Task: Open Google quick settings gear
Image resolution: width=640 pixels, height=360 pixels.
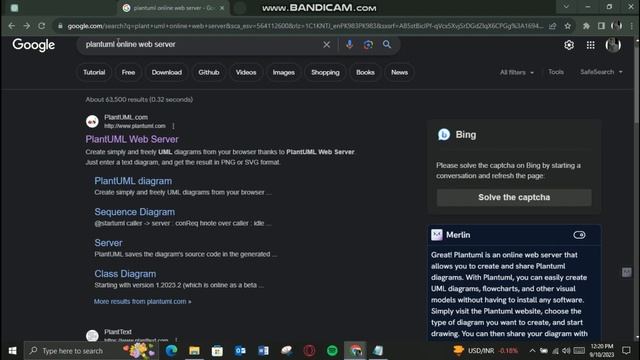Action: click(x=569, y=45)
